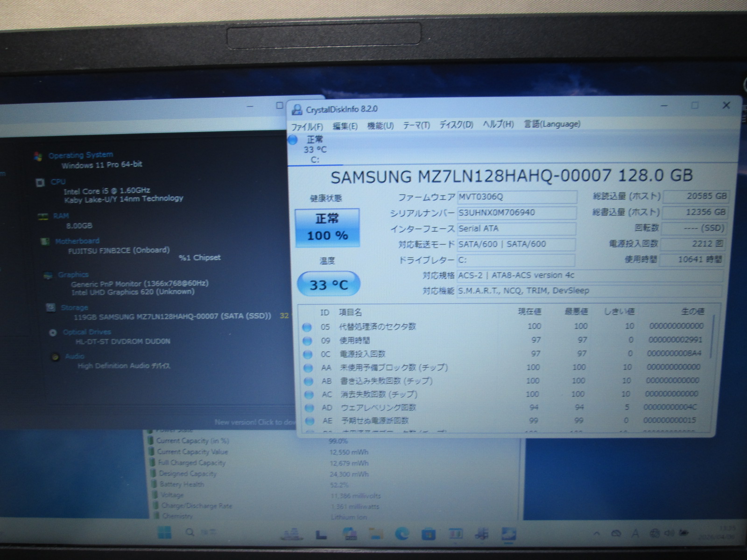Open Microsoft Store from the taskbar
This screenshot has width=747, height=560.
[428, 533]
